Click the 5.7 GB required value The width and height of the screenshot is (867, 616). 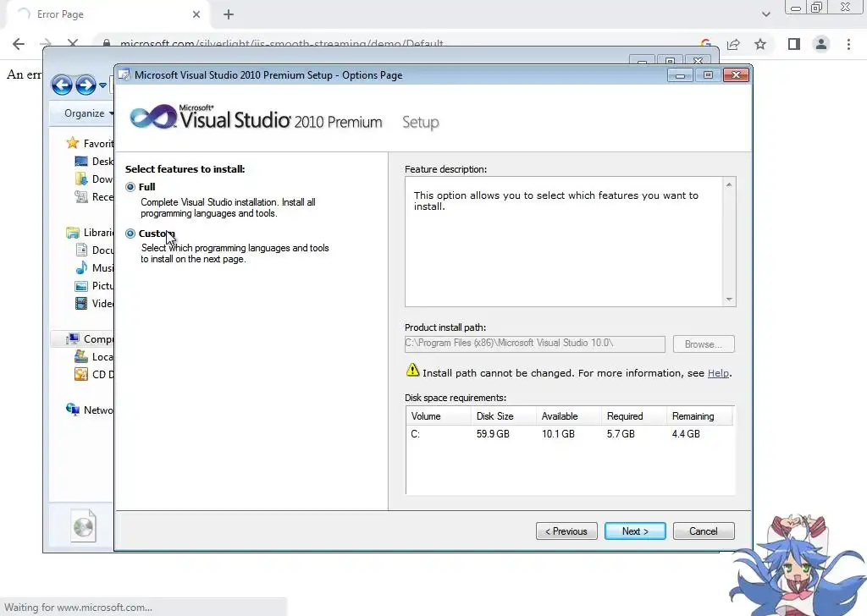[x=621, y=434]
